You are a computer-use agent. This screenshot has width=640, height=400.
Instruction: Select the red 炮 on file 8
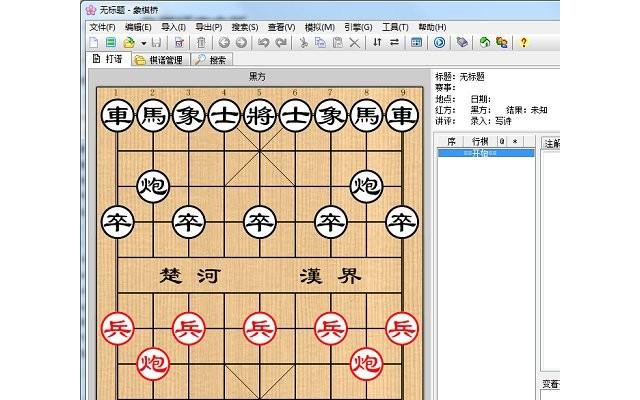[x=366, y=364]
